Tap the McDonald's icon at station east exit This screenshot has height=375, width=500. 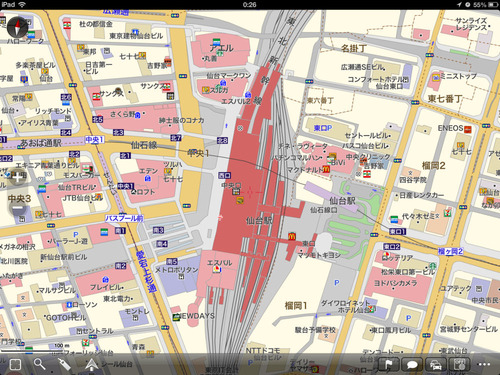point(292,236)
